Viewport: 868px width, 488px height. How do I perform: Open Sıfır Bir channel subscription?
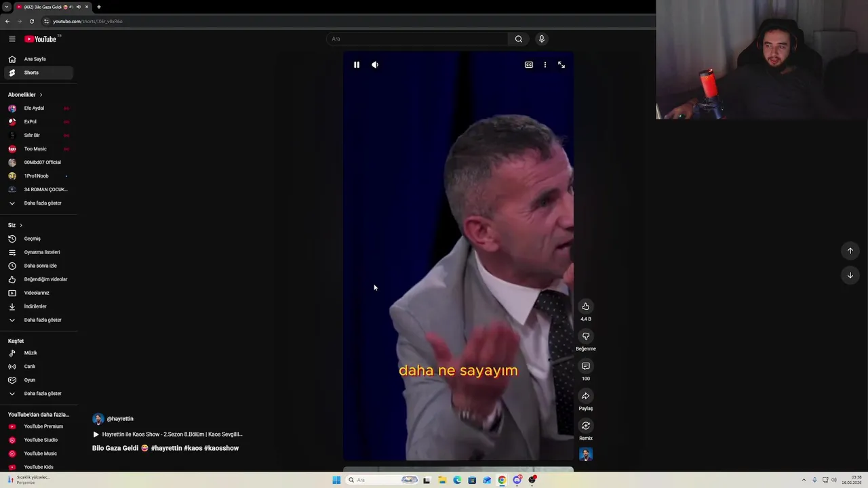(38, 136)
